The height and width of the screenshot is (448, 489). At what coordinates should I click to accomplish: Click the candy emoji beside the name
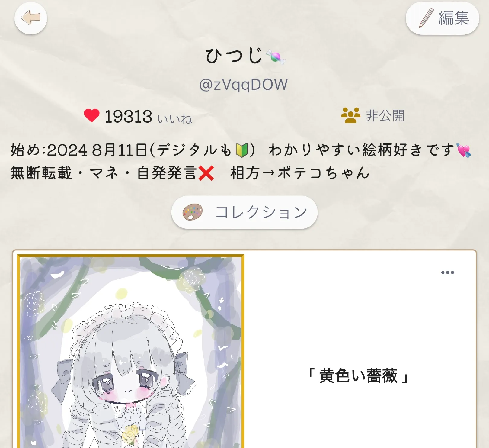point(275,57)
